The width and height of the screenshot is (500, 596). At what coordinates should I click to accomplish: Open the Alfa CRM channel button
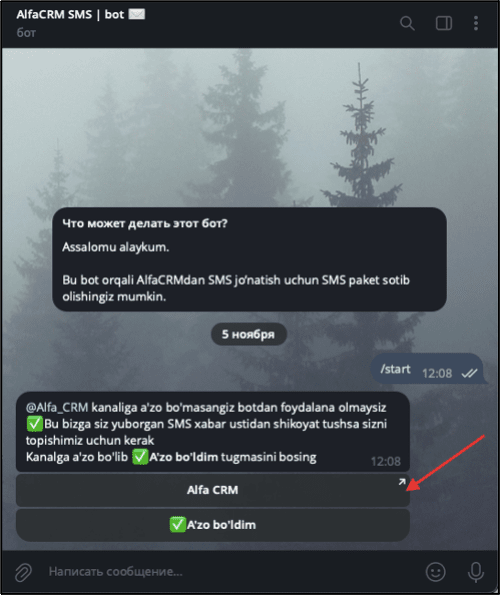click(213, 490)
